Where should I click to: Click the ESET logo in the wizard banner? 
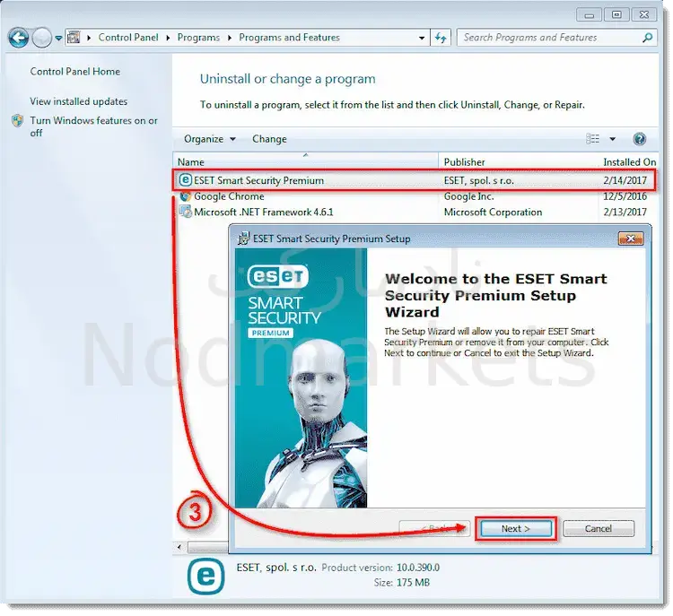coord(277,277)
